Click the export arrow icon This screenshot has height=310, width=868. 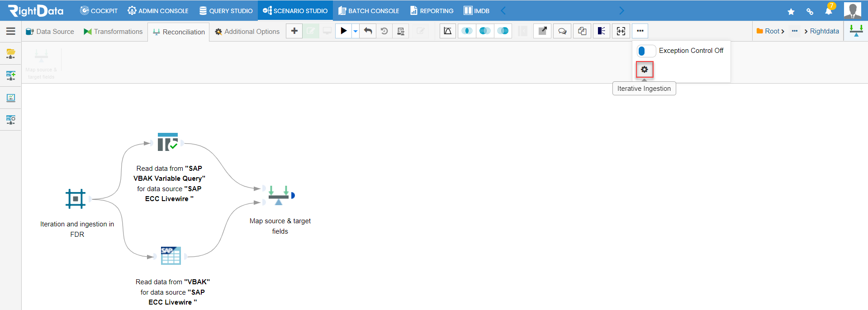coord(542,31)
